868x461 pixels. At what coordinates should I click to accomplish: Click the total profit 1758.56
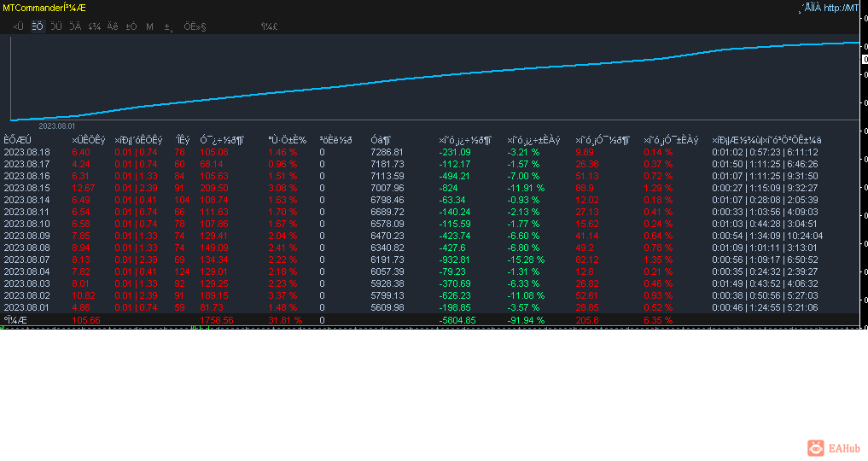click(217, 320)
